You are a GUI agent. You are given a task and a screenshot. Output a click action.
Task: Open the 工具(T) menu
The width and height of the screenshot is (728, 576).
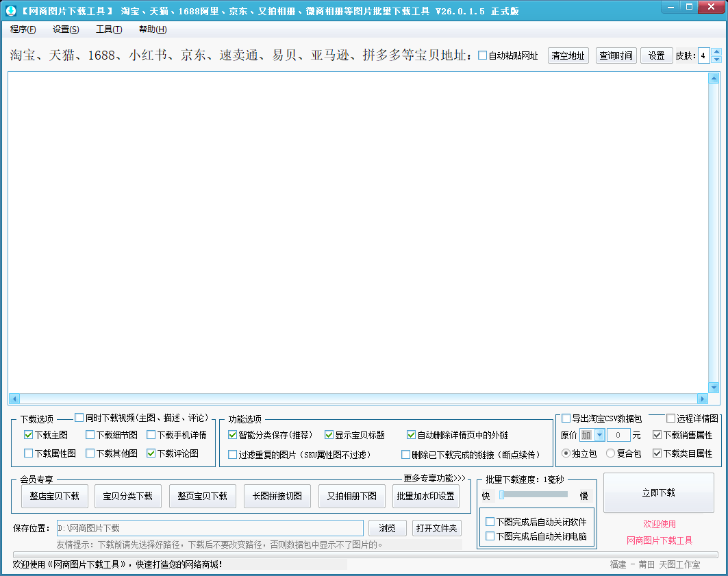(x=109, y=29)
